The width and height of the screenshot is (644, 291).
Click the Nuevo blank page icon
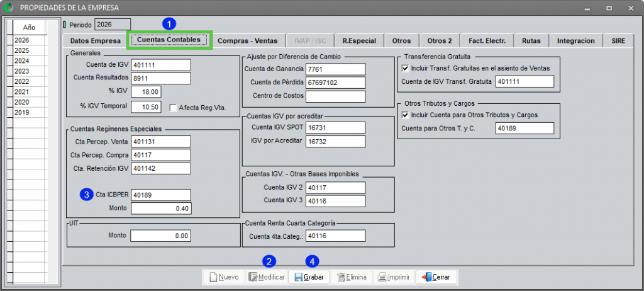(213, 277)
